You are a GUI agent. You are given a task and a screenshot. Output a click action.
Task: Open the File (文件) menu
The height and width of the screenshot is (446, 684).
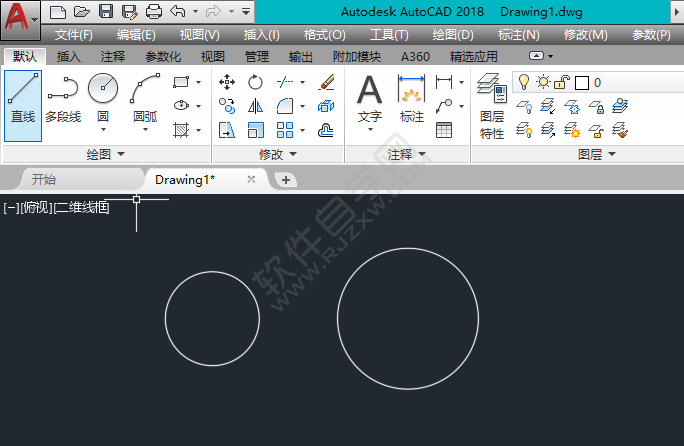[x=74, y=34]
